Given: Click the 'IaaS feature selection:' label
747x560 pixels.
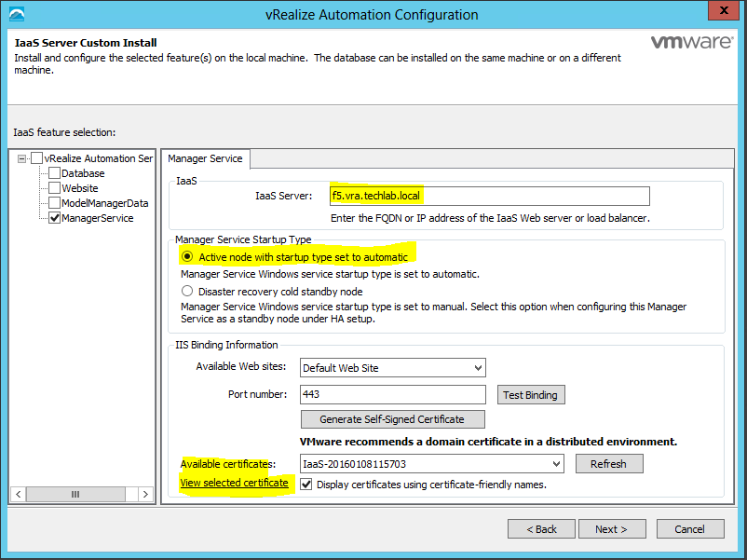Looking at the screenshot, I should pos(65,132).
